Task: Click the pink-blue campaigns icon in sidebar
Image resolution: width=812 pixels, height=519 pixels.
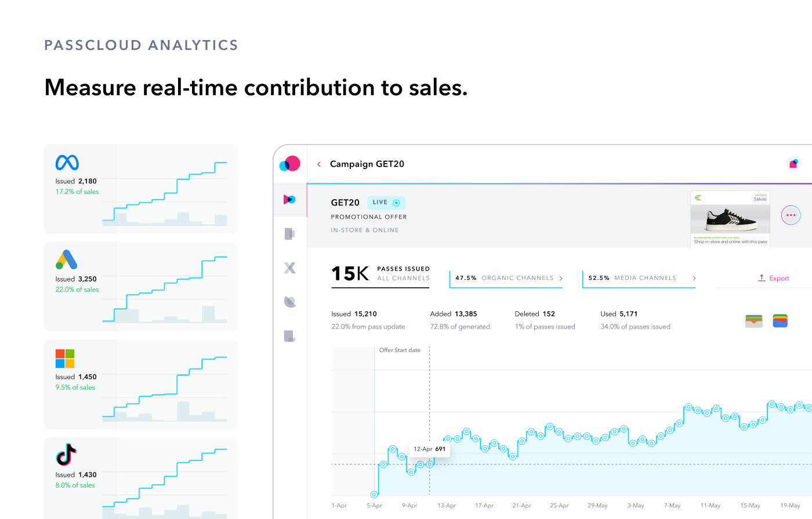Action: (x=289, y=200)
